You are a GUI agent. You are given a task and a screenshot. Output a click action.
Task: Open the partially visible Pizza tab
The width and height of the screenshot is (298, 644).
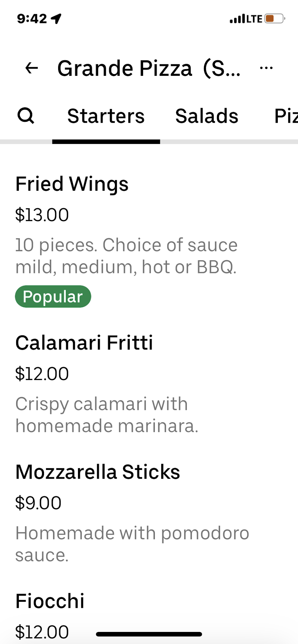tap(286, 116)
